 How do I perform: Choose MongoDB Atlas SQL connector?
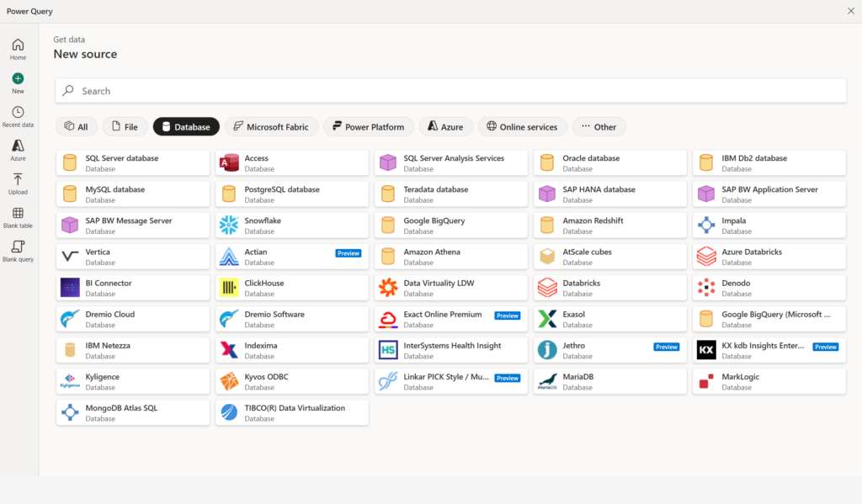click(133, 413)
